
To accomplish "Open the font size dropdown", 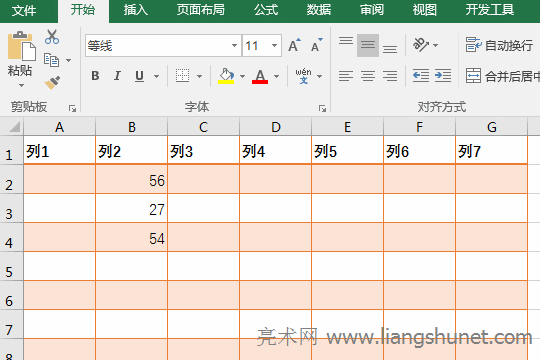I will (x=274, y=45).
